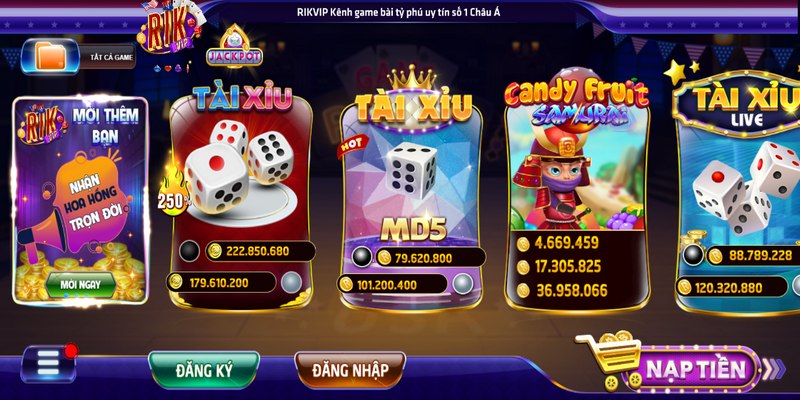The width and height of the screenshot is (800, 400).
Task: Select black ball on red Tài Xỉu card
Action: (189, 251)
